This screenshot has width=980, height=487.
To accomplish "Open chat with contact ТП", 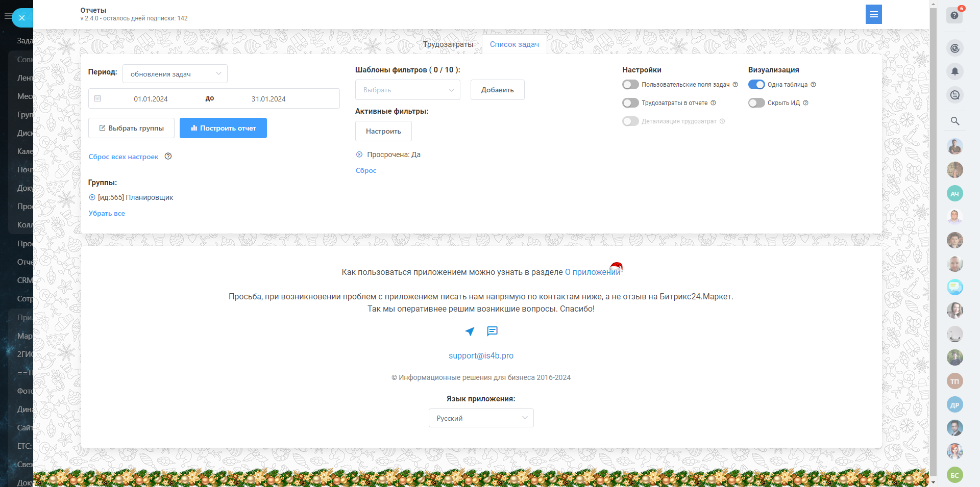I will pyautogui.click(x=955, y=381).
